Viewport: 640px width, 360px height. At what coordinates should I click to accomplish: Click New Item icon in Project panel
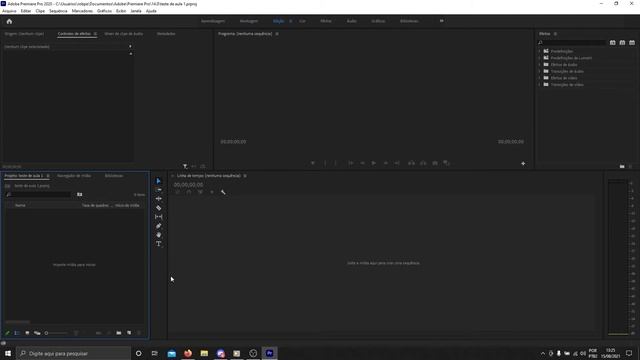click(129, 333)
